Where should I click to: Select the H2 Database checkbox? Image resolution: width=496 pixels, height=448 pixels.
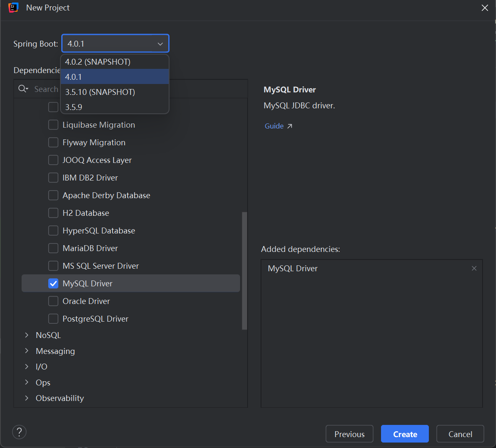pyautogui.click(x=53, y=213)
